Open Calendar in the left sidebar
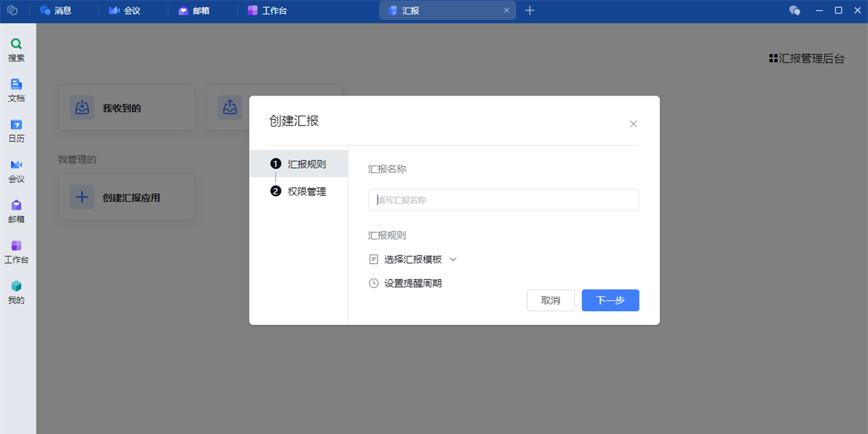 16,125
